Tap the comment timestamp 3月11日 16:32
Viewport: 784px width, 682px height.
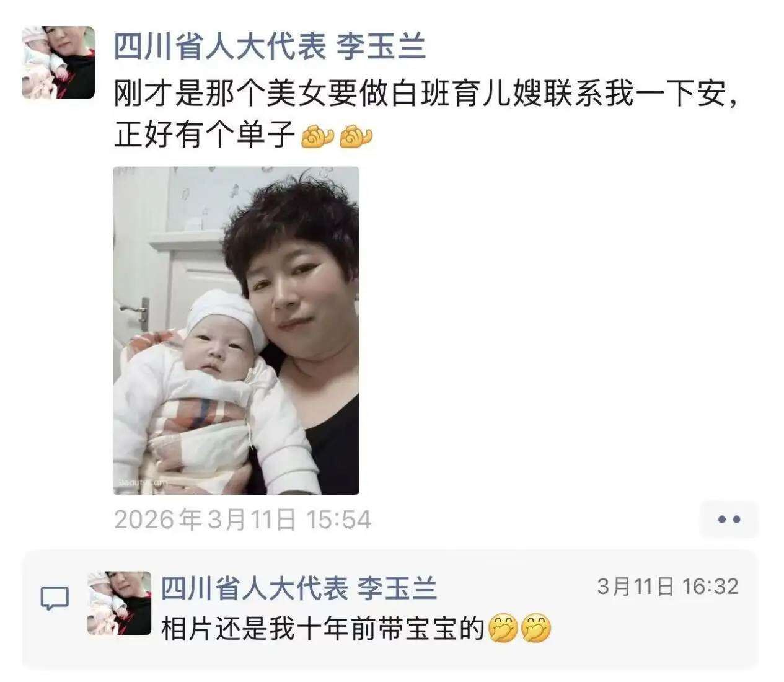(x=668, y=587)
